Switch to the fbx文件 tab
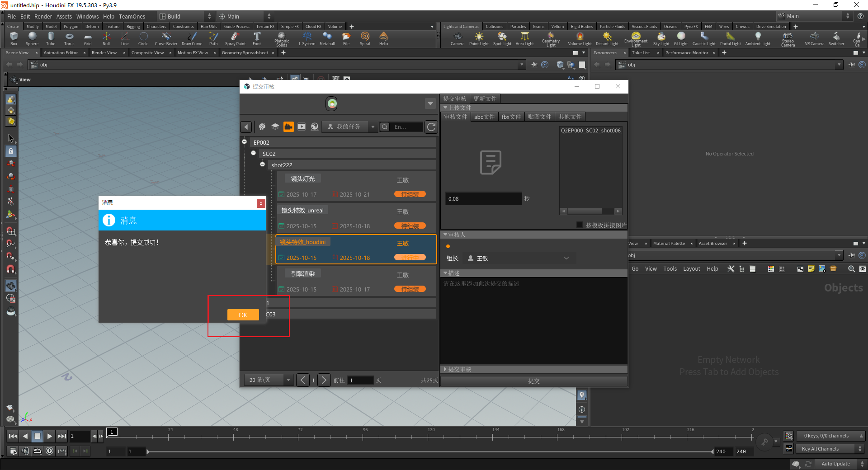The image size is (868, 470). tap(511, 117)
